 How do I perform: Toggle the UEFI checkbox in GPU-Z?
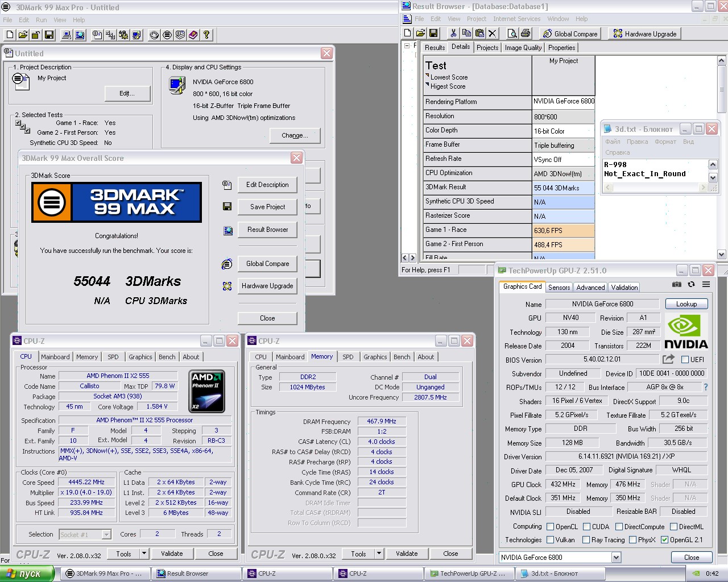(685, 359)
